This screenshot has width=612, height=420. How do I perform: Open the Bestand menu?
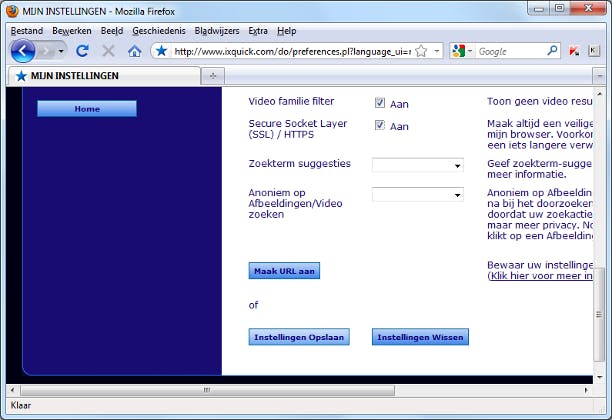(27, 31)
